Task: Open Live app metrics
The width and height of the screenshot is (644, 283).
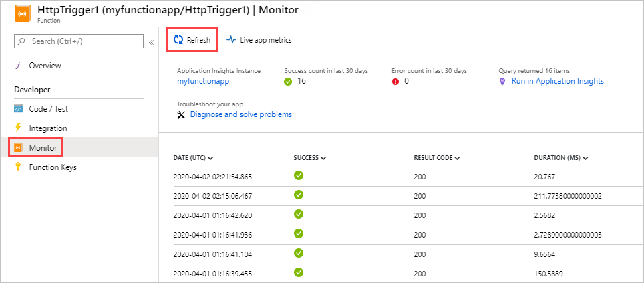Action: click(x=259, y=40)
